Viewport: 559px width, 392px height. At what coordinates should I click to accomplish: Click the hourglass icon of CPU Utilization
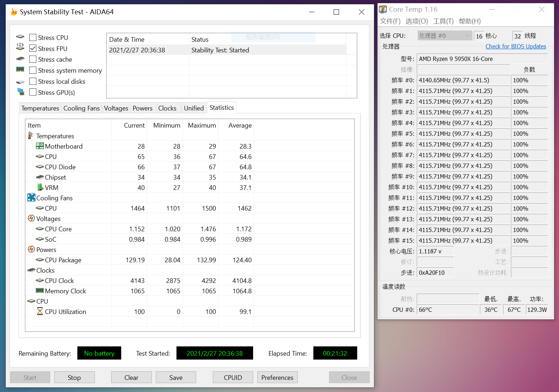pos(40,311)
